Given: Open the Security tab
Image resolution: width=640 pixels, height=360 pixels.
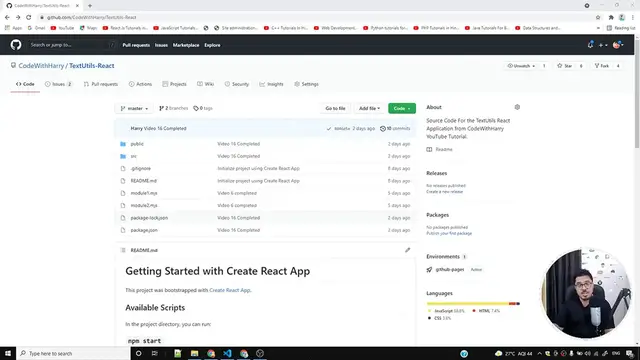Looking at the screenshot, I should coord(236,84).
